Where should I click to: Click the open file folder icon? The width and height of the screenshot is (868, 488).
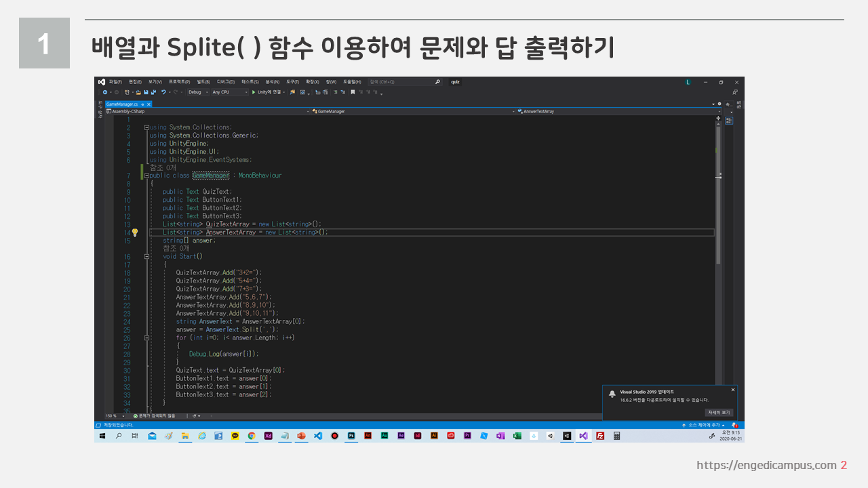(x=138, y=92)
